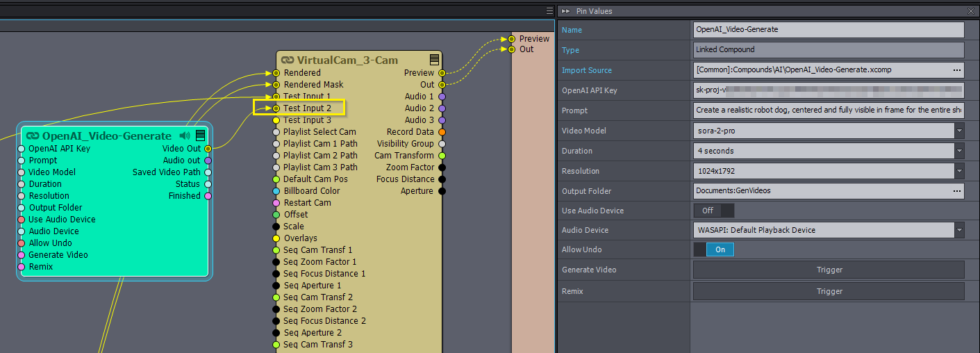Open the hamburger menu left of Pin Values
Screen dimensions: 980x353
(x=549, y=11)
